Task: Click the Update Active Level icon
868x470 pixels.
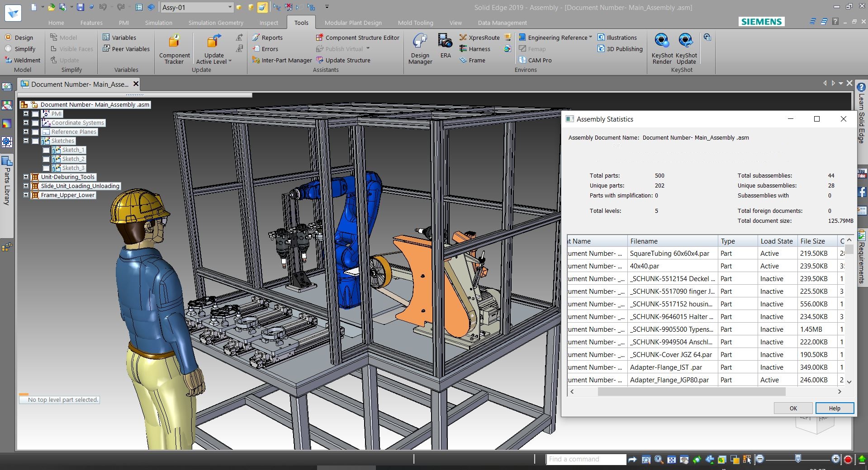Action: [x=213, y=42]
